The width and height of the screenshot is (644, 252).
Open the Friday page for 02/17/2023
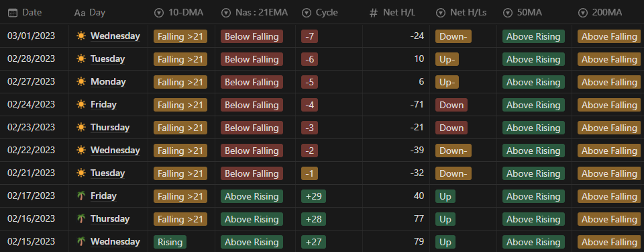103,196
